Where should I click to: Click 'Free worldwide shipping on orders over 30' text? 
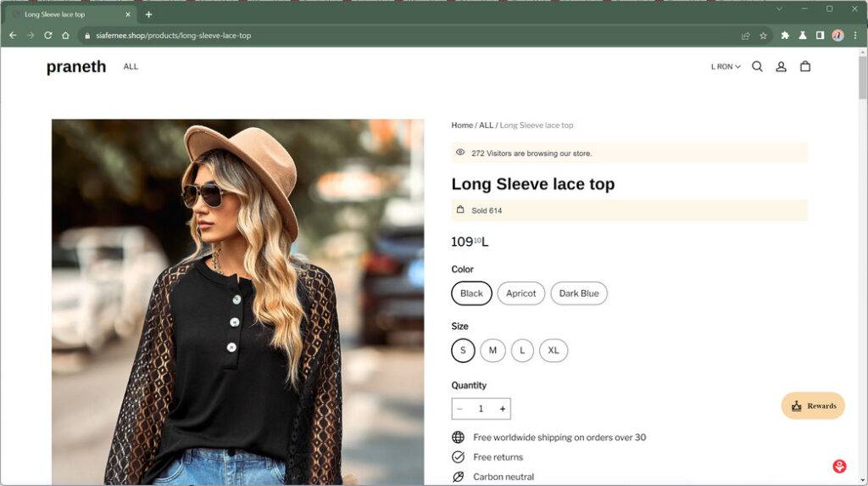[559, 438]
